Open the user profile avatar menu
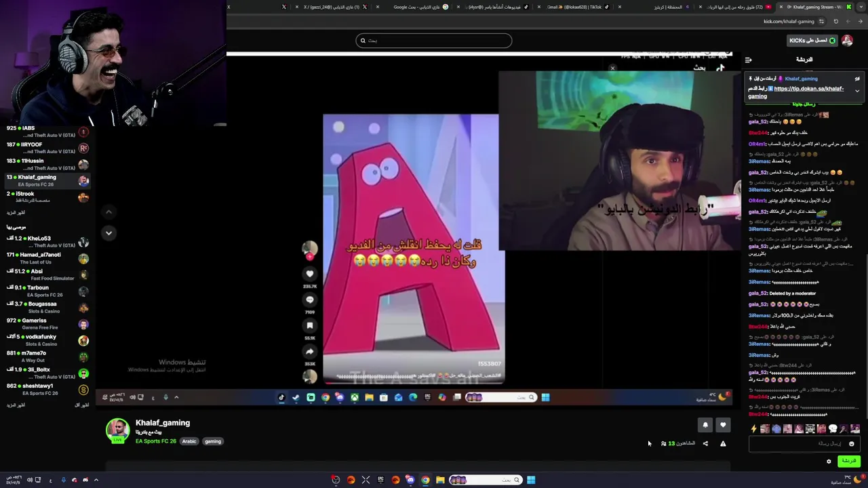 pyautogui.click(x=848, y=41)
